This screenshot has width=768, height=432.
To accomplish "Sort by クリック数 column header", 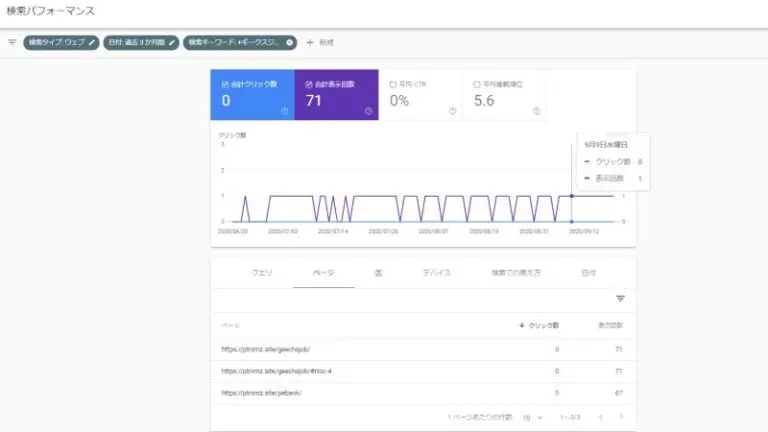I will coord(541,325).
